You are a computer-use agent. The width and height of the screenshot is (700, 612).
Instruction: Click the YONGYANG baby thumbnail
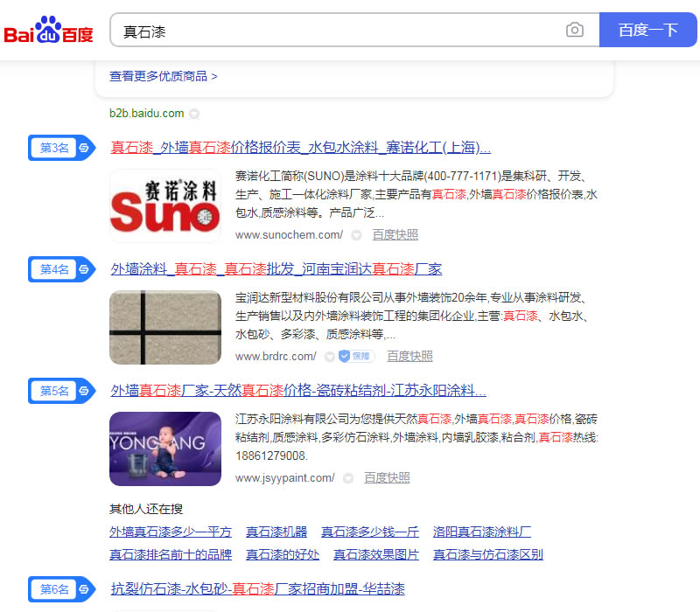(x=165, y=449)
